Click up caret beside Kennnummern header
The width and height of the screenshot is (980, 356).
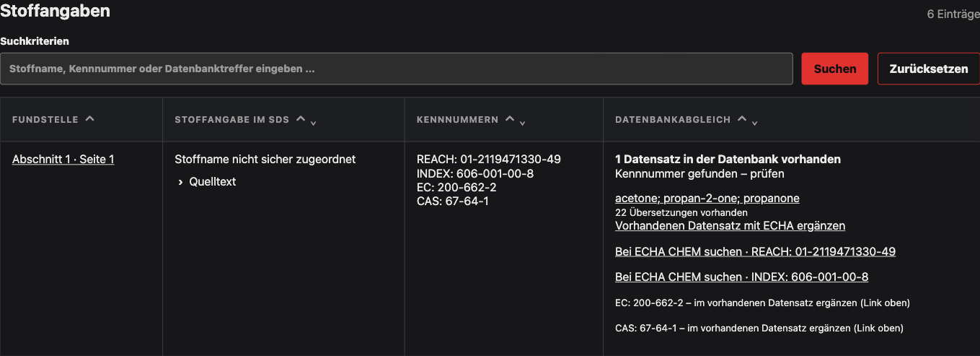coord(510,119)
